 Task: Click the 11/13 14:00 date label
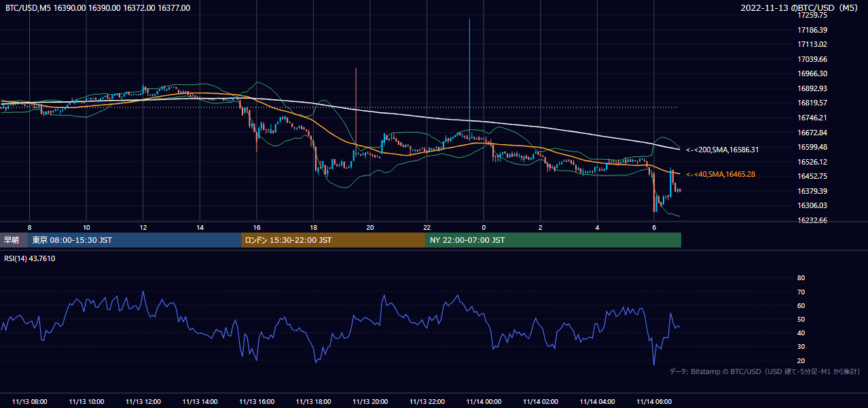(200, 402)
